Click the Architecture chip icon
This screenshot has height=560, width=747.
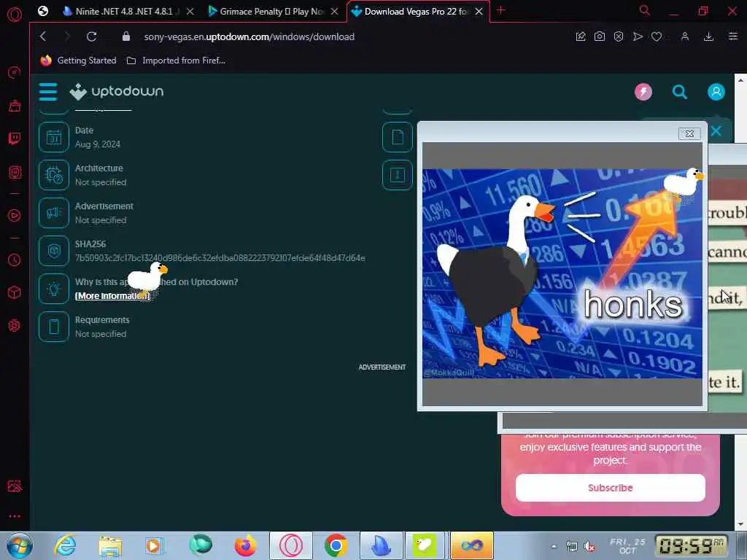coord(54,175)
